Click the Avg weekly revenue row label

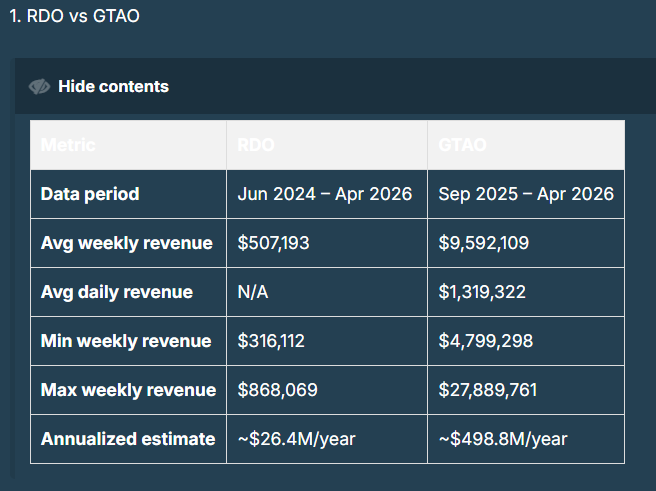tap(126, 243)
